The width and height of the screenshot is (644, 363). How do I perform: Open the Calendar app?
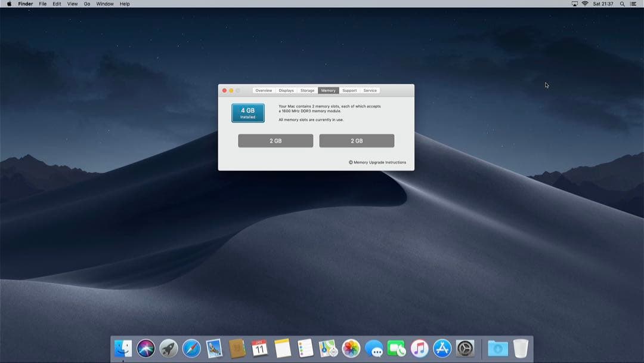[259, 348]
